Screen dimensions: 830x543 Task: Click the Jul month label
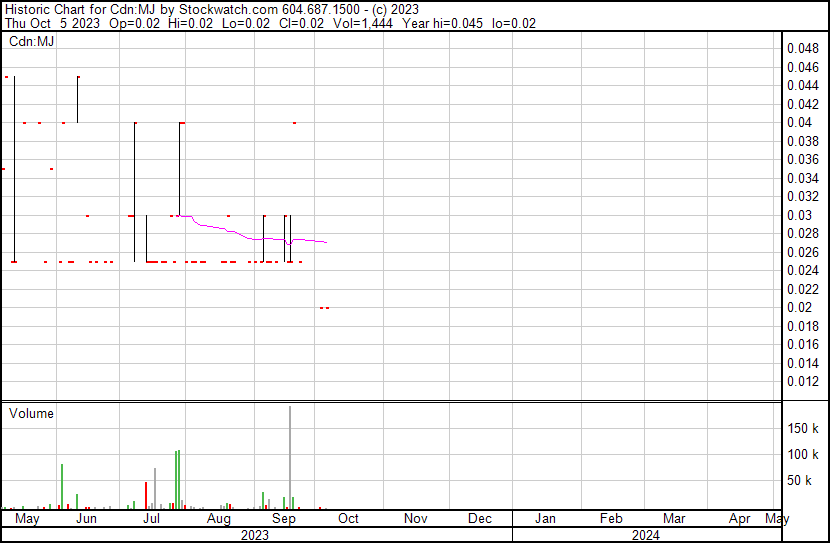(151, 519)
